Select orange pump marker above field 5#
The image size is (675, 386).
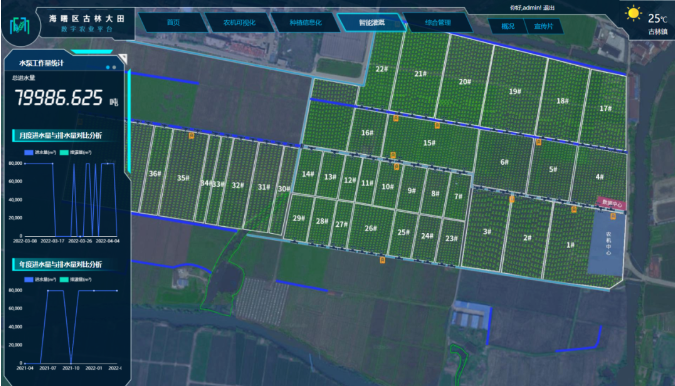point(539,142)
